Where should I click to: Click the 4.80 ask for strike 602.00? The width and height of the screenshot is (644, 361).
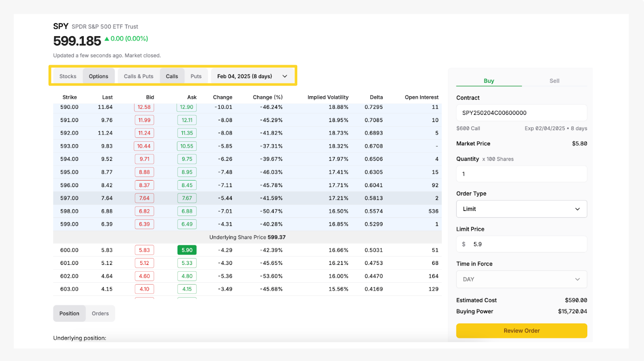click(x=187, y=276)
